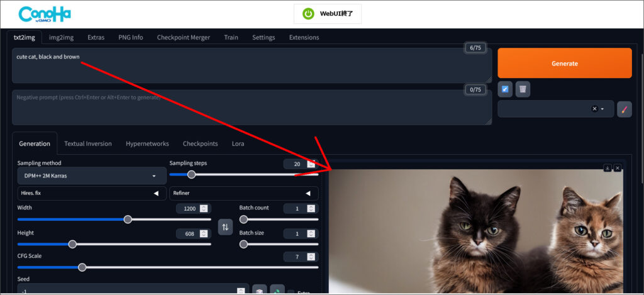Open the Sampling method dropdown

click(x=92, y=176)
